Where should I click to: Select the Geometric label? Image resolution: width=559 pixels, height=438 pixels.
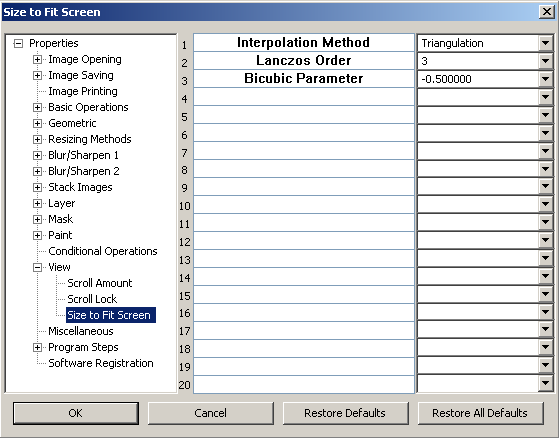pyautogui.click(x=72, y=123)
